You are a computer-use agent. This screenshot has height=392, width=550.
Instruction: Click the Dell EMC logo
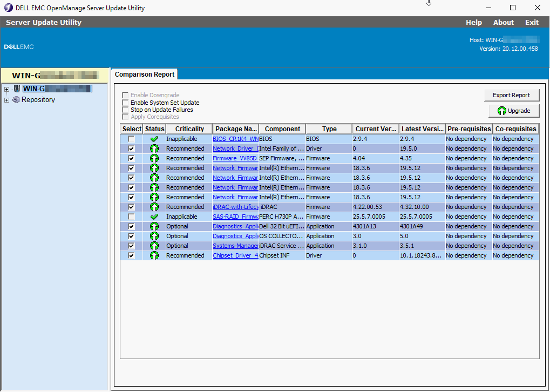tap(19, 47)
